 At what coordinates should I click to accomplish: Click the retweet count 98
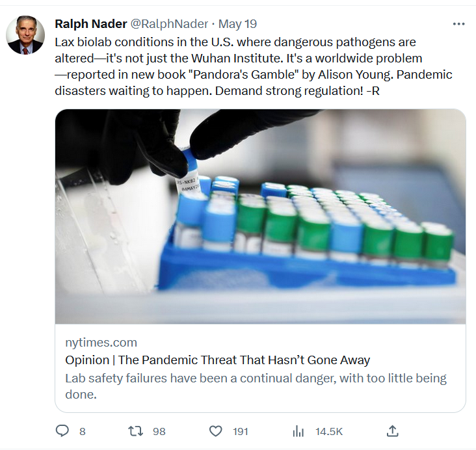tap(159, 432)
